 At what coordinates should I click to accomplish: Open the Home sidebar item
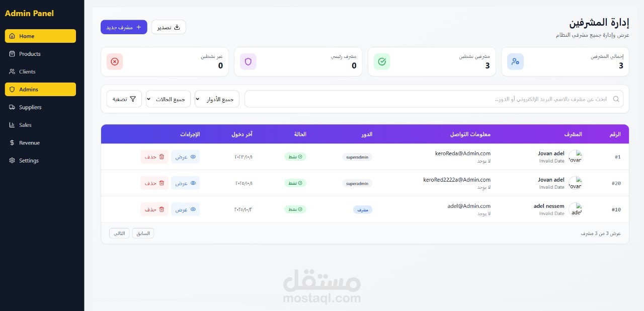40,36
